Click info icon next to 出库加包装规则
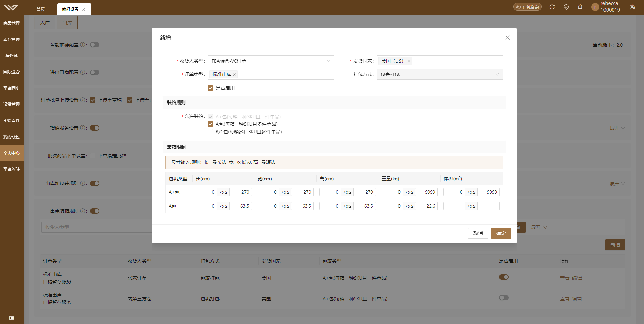 coord(82,183)
